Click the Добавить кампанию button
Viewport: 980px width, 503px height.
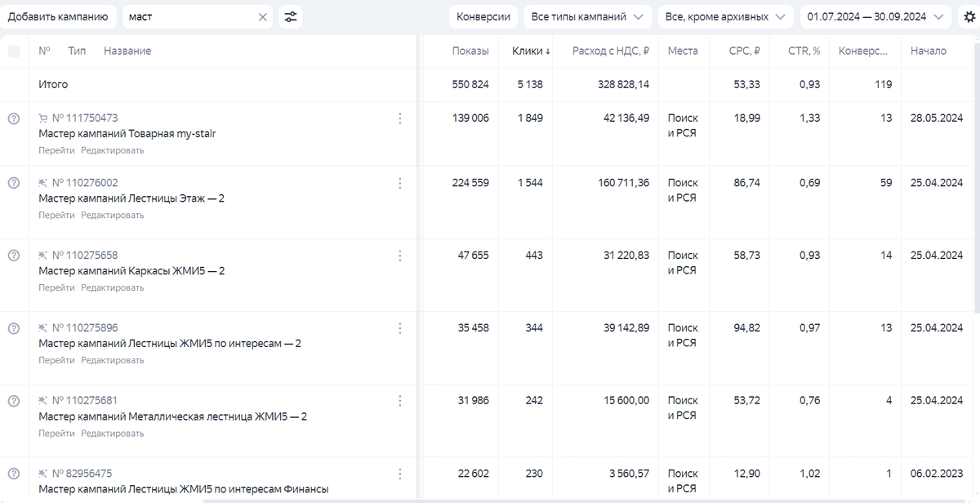[58, 16]
